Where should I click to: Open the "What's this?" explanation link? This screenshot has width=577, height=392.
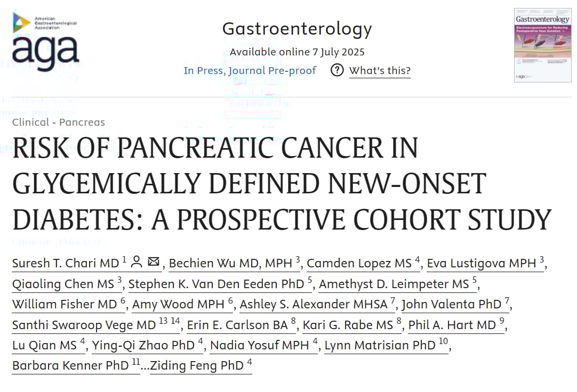tap(380, 71)
